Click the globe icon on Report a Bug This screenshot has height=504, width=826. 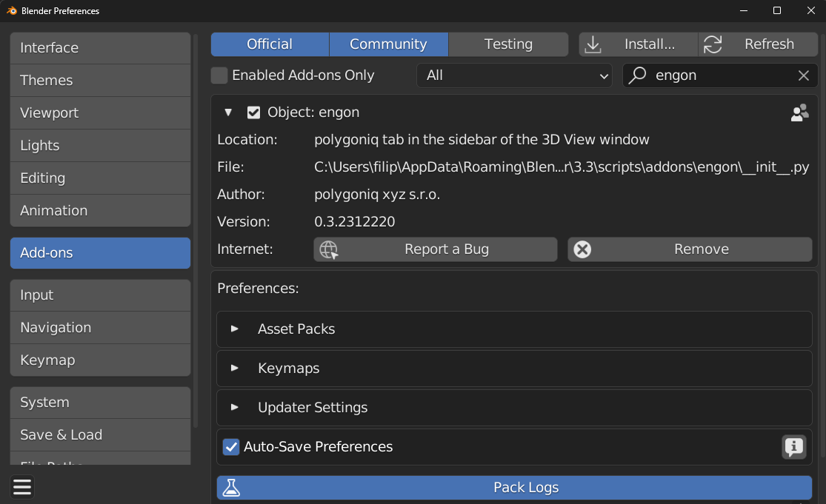tap(328, 249)
